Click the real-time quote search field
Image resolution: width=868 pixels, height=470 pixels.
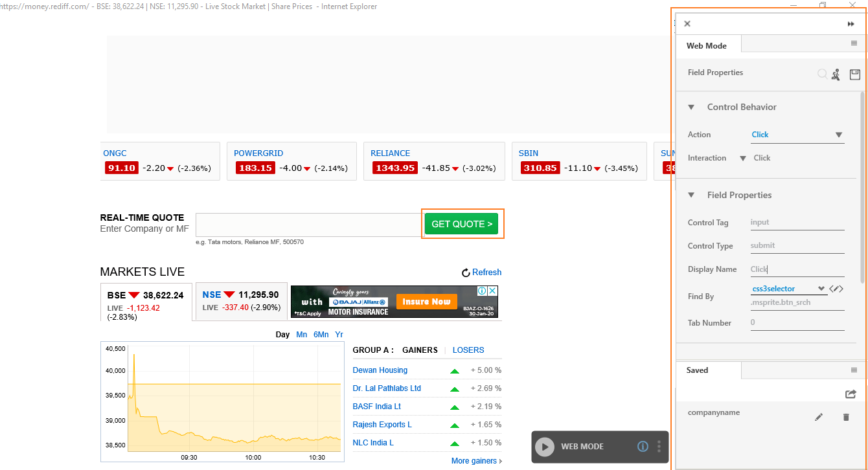[310, 225]
